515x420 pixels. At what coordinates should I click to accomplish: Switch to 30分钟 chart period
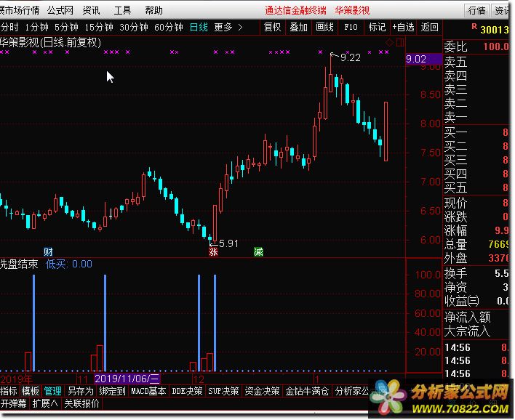(x=134, y=27)
